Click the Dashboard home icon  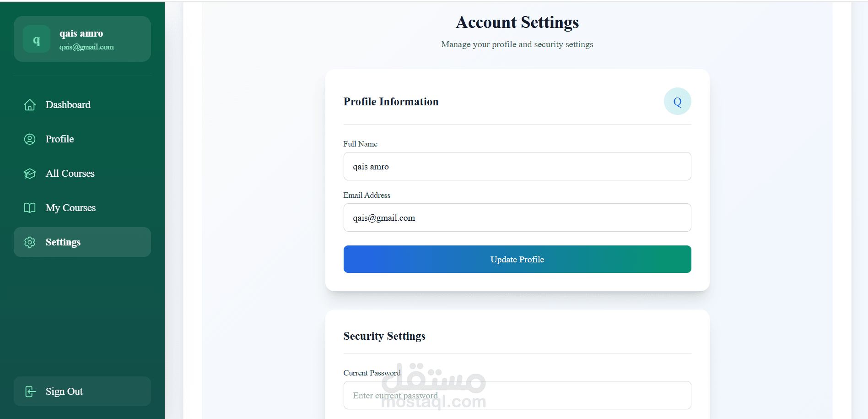click(30, 105)
